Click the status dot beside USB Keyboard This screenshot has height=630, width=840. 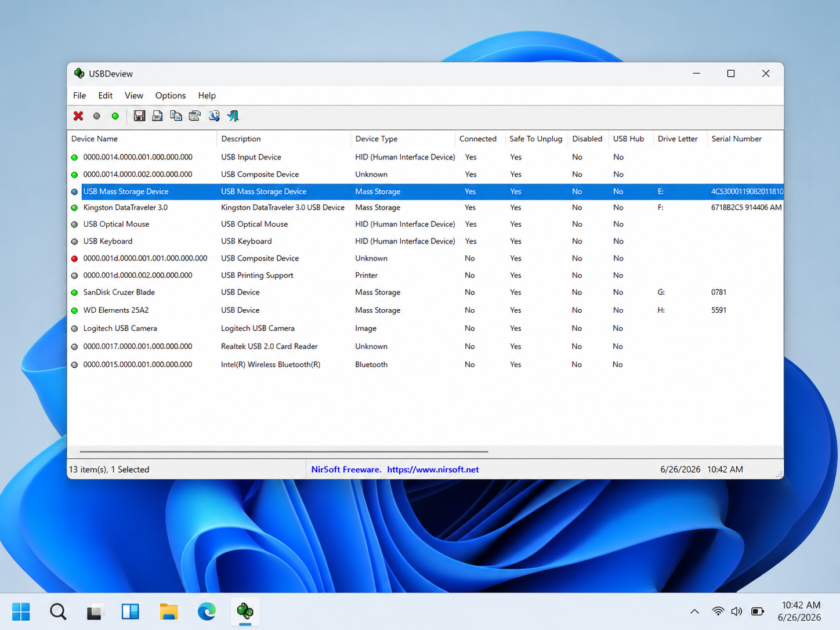coord(74,242)
